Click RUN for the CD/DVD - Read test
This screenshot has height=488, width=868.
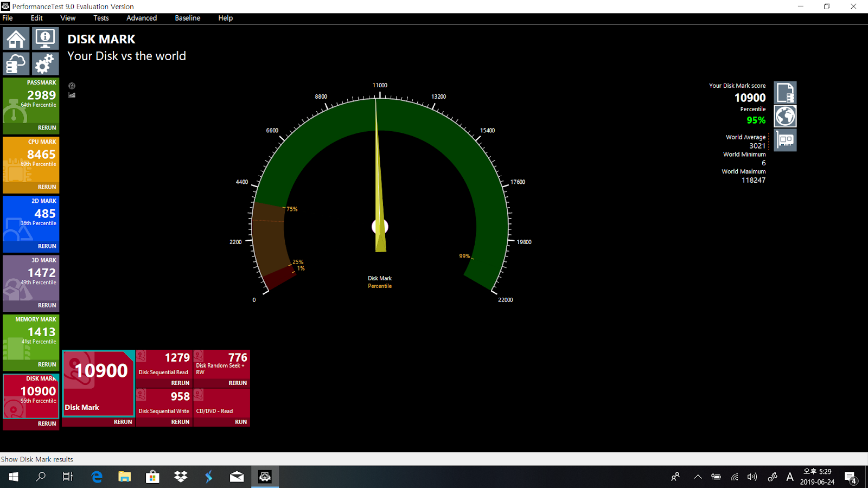(x=241, y=422)
